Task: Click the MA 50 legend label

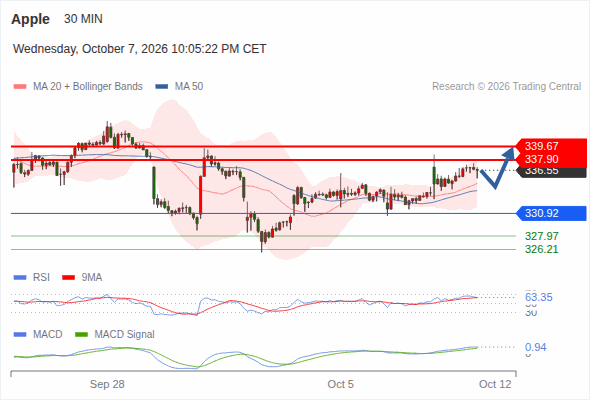Action: click(189, 87)
